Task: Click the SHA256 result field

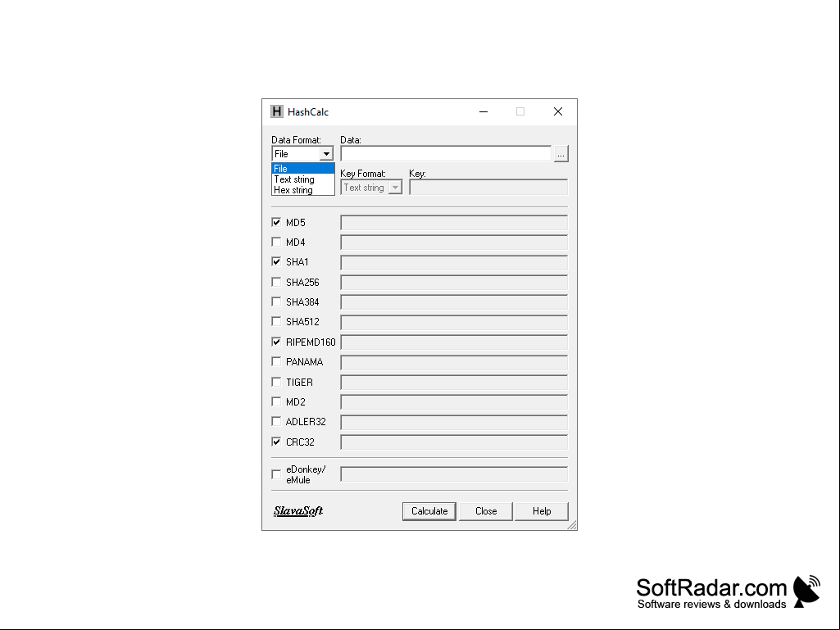Action: coord(454,283)
